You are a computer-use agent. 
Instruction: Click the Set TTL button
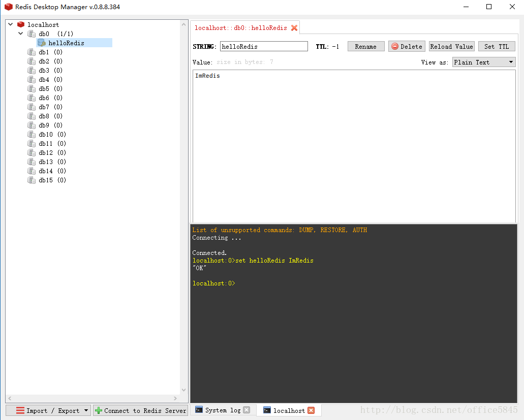pyautogui.click(x=497, y=46)
